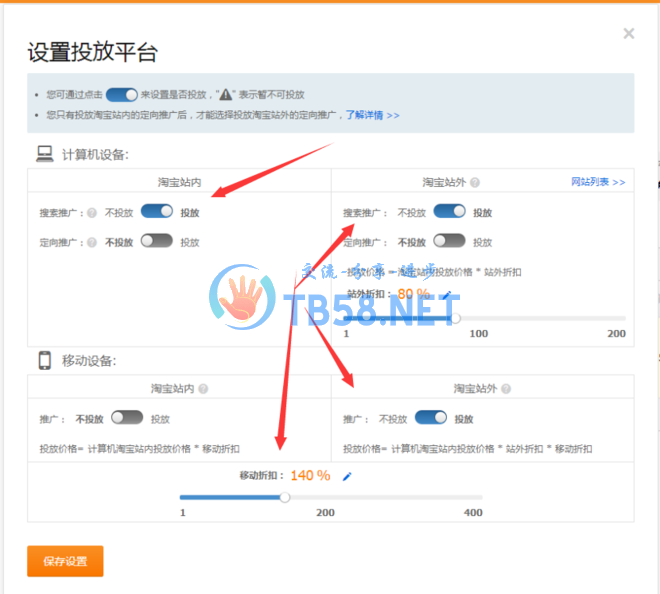
Task: Open the 网站列表 >> link
Action: click(598, 182)
